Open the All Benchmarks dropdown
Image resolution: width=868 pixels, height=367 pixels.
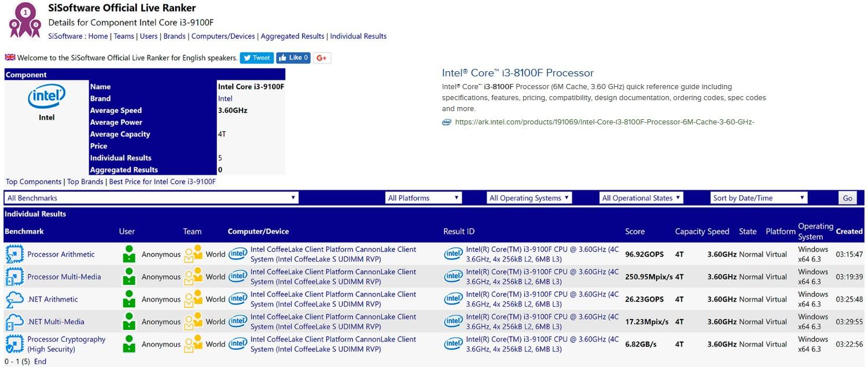point(152,198)
